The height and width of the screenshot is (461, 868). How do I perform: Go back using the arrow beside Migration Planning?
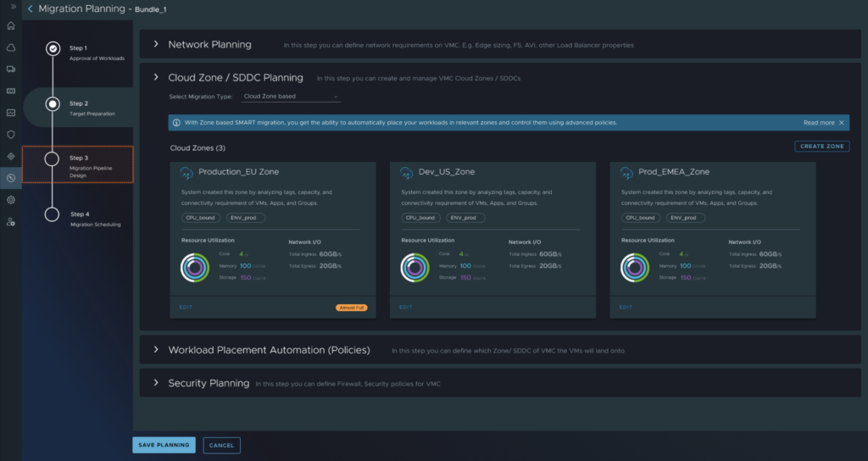pyautogui.click(x=30, y=8)
